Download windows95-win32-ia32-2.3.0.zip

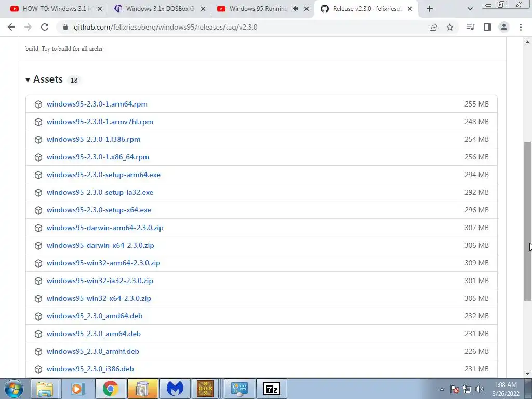coord(100,281)
